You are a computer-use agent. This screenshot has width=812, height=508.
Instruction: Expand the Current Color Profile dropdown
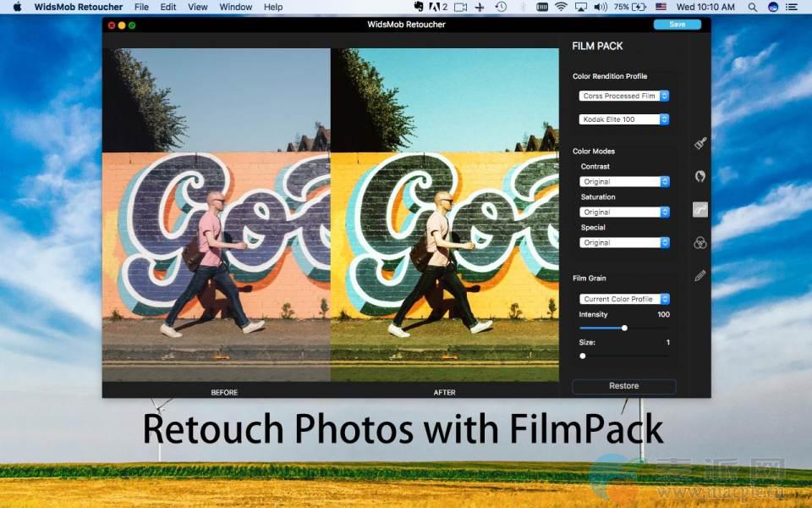(624, 299)
